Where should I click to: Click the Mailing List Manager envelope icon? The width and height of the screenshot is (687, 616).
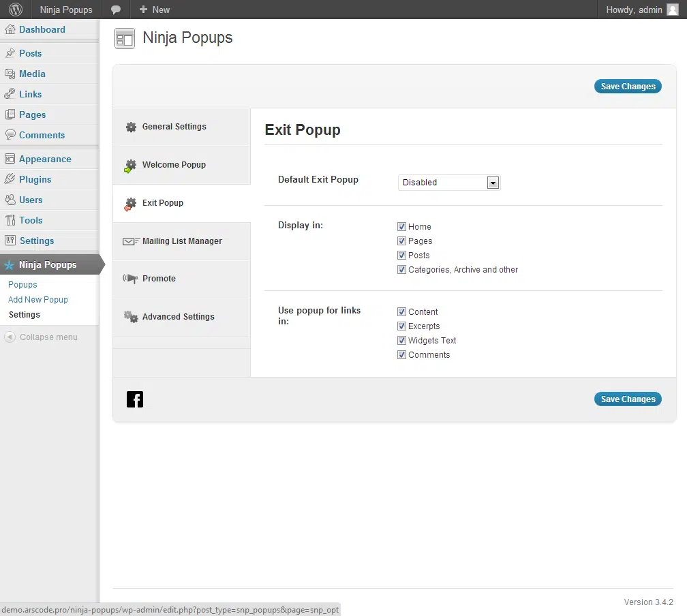[131, 241]
